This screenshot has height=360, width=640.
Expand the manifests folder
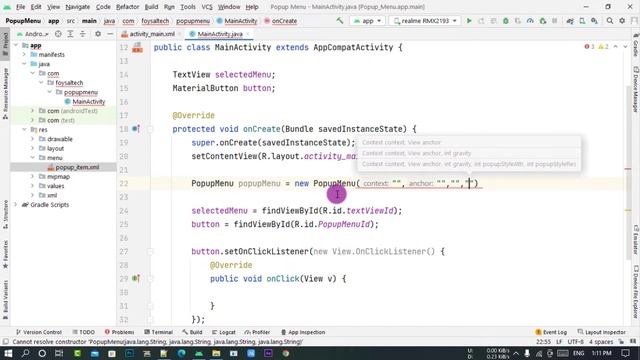(x=24, y=54)
